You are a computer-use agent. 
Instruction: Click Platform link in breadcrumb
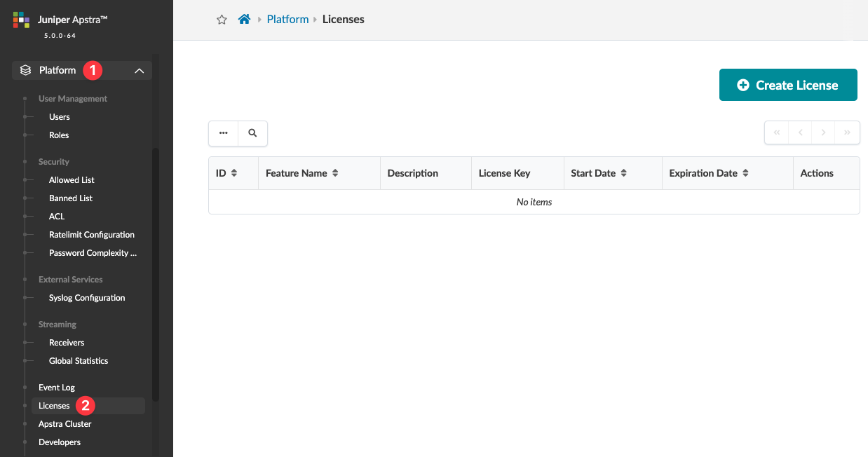pos(287,20)
